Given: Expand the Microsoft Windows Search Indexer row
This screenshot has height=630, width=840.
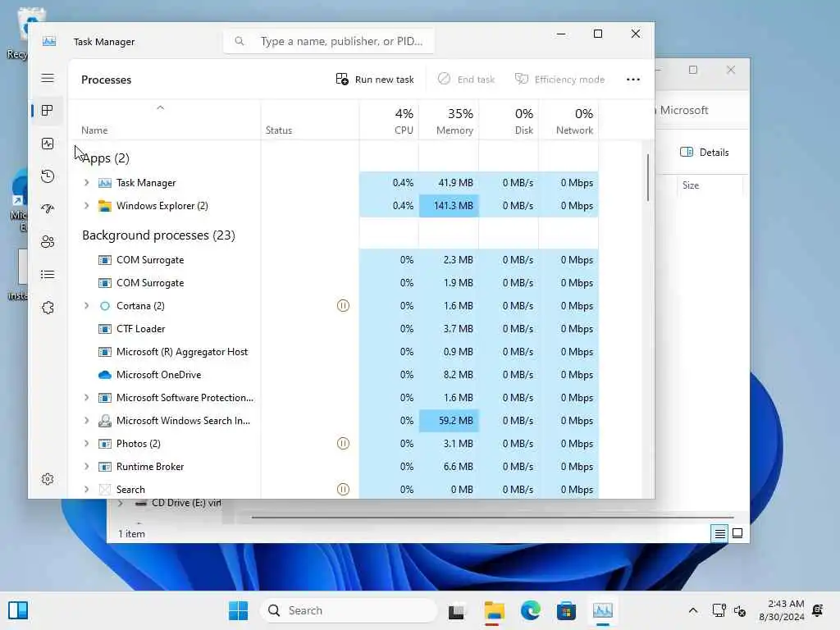Looking at the screenshot, I should pos(86,421).
